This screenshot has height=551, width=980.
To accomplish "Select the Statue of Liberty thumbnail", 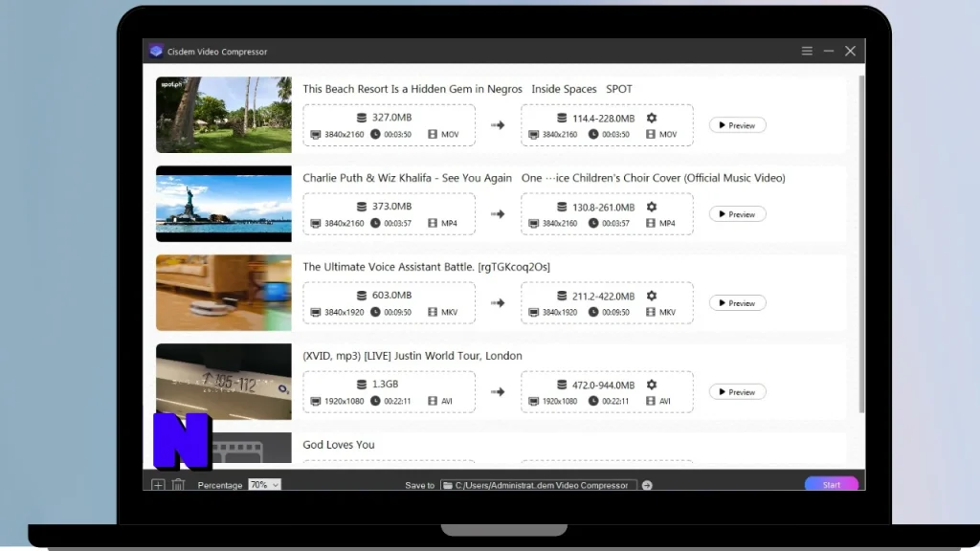I will point(224,204).
